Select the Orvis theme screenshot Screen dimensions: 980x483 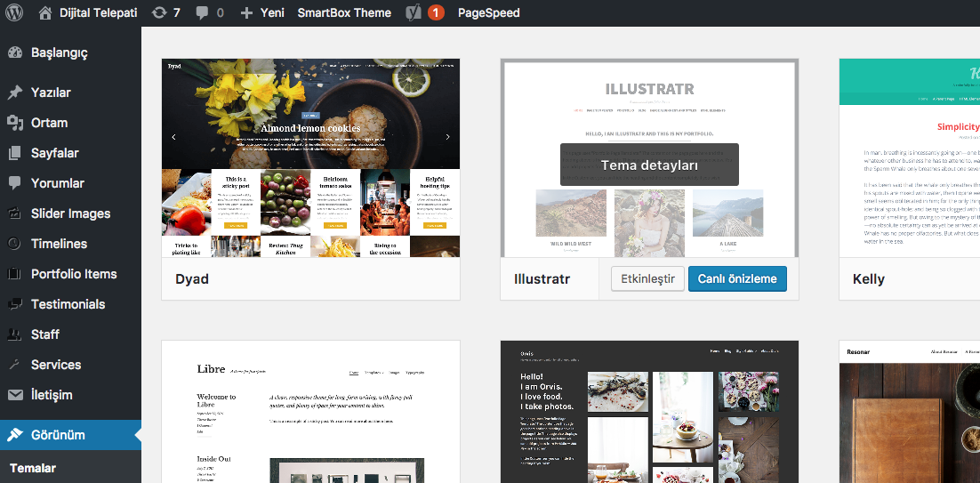649,412
